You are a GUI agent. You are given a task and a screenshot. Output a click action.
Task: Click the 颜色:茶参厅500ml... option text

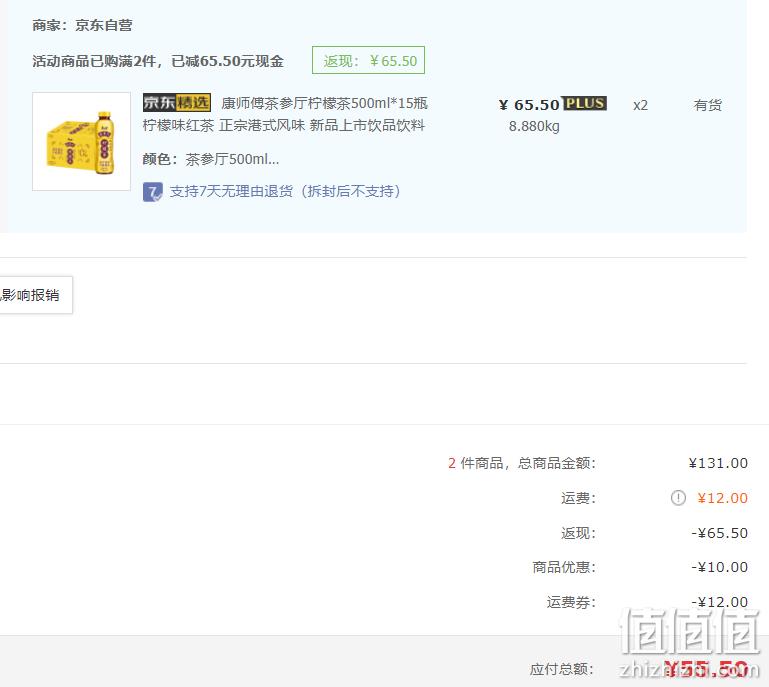coord(211,159)
